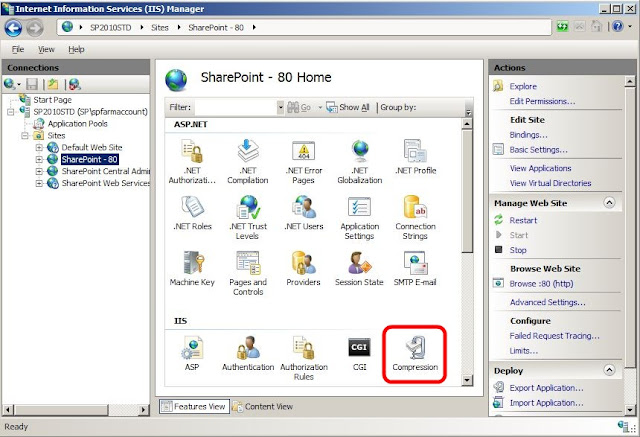
Task: Click the Forward navigation arrow
Action: [x=35, y=28]
